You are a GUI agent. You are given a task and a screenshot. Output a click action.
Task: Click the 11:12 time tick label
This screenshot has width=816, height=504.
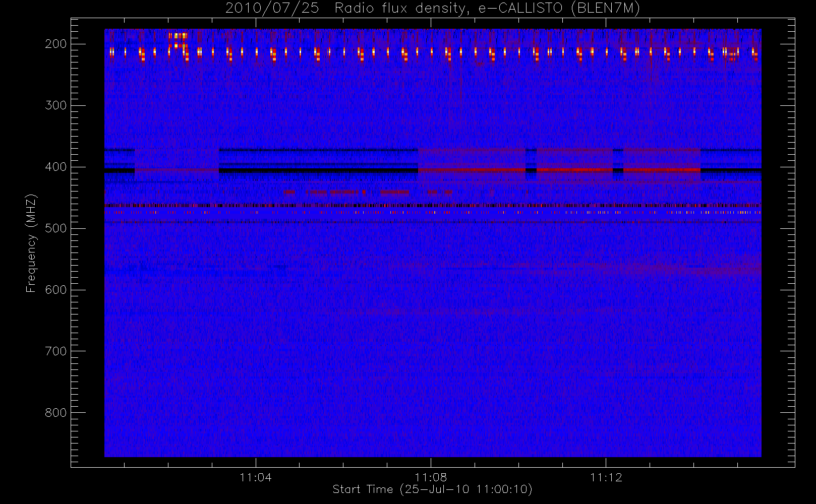click(x=606, y=477)
